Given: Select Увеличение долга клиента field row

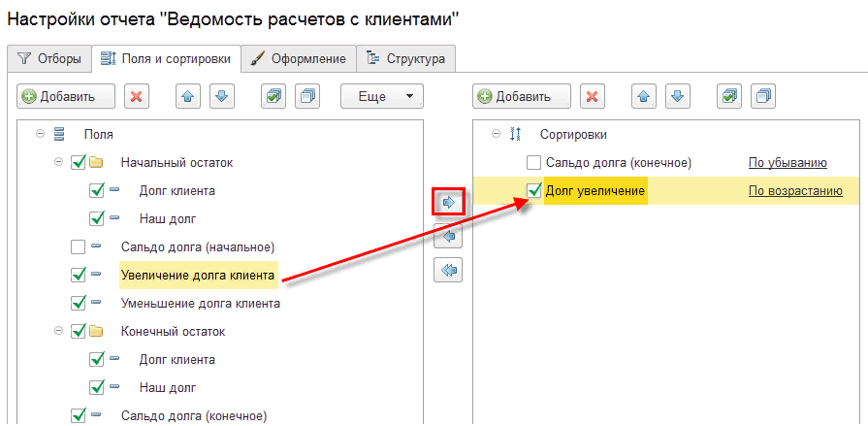Looking at the screenshot, I should coord(198,276).
